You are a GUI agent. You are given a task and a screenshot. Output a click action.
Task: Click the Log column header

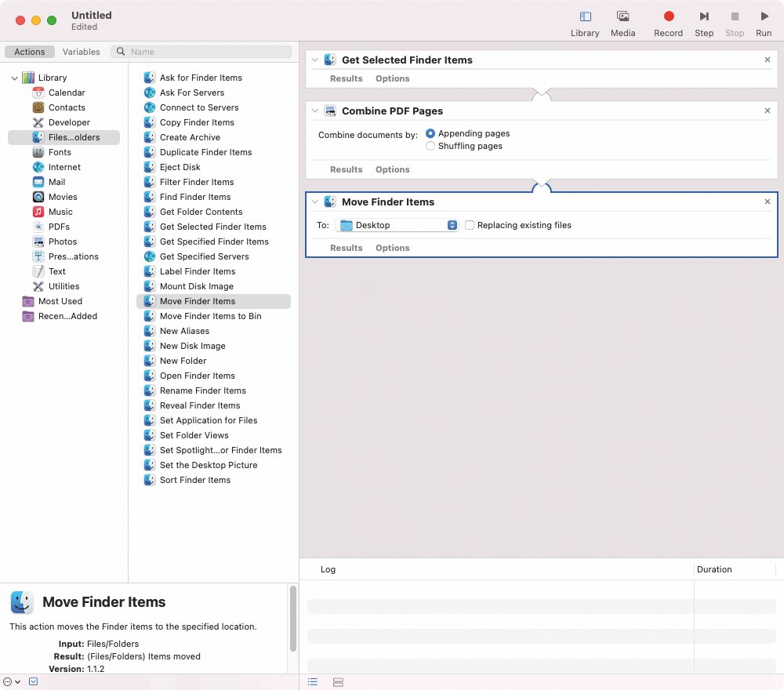click(328, 569)
